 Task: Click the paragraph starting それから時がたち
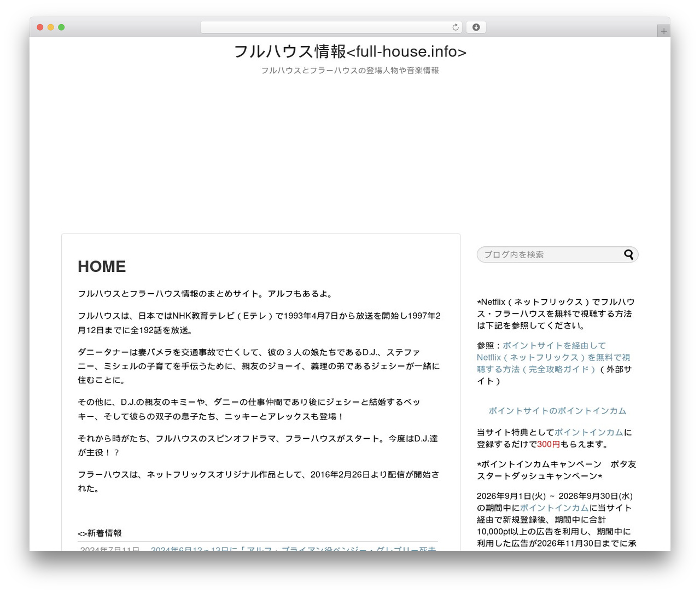pos(258,445)
